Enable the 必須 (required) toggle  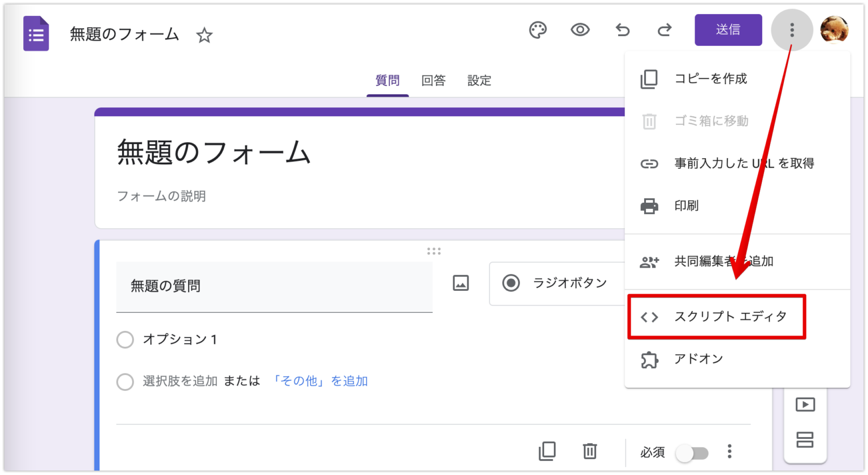tap(693, 452)
